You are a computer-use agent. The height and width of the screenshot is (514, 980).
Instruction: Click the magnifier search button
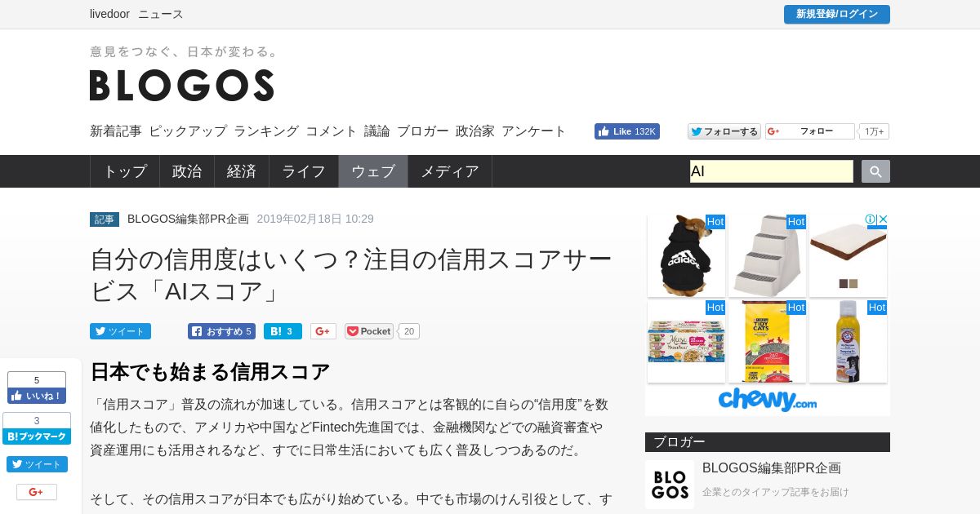(875, 171)
